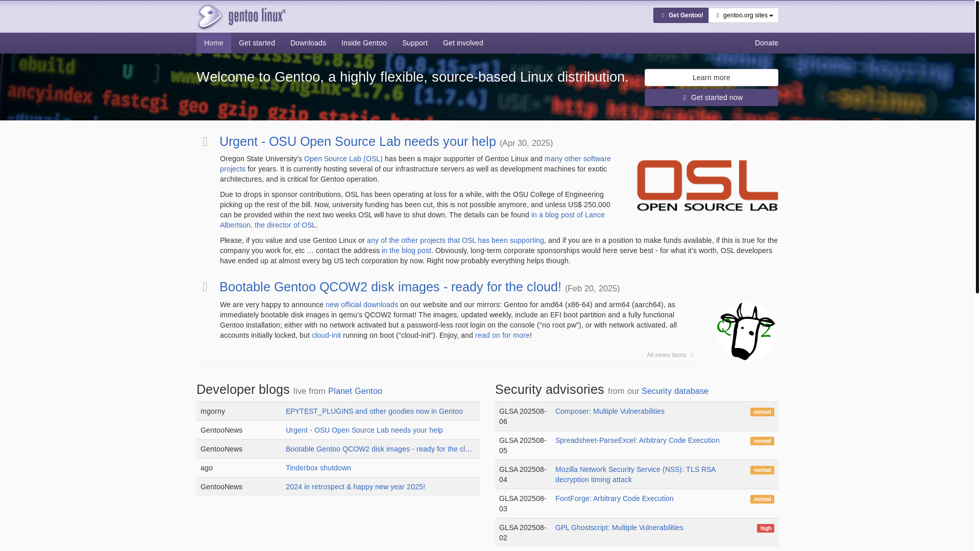
Task: Open the Home tab
Action: [213, 43]
